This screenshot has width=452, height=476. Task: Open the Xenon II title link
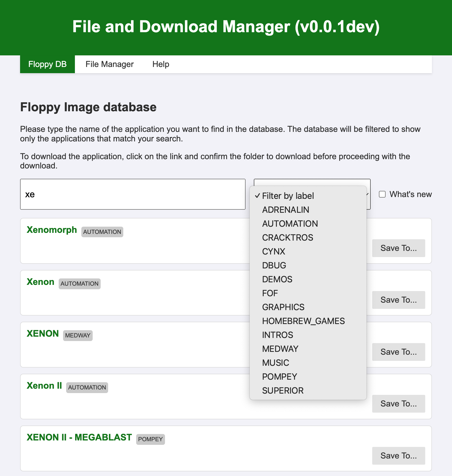(44, 386)
